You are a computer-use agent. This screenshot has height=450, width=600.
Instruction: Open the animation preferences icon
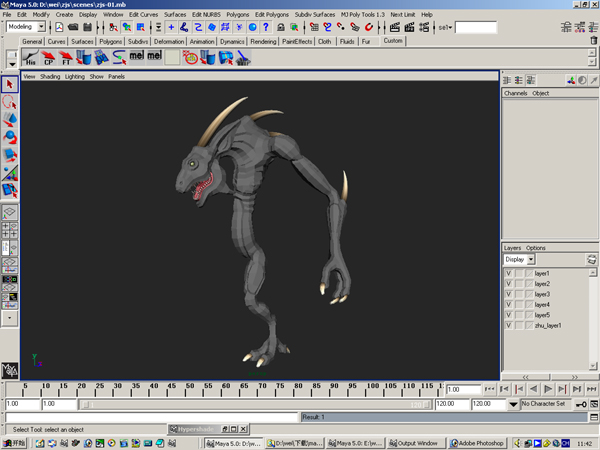click(594, 404)
